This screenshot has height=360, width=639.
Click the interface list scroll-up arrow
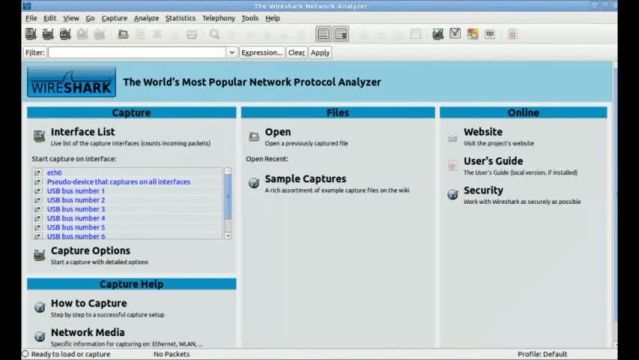228,171
